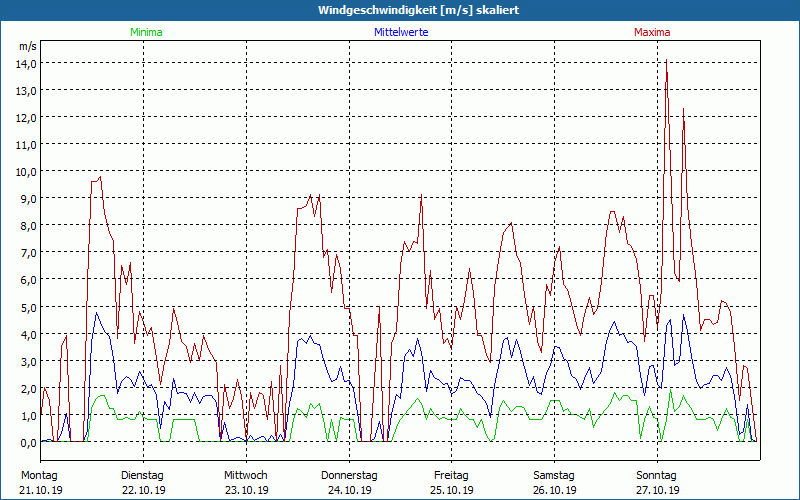The width and height of the screenshot is (800, 500).
Task: Click the 14 m/s red peak on Sonntag
Action: tap(666, 61)
